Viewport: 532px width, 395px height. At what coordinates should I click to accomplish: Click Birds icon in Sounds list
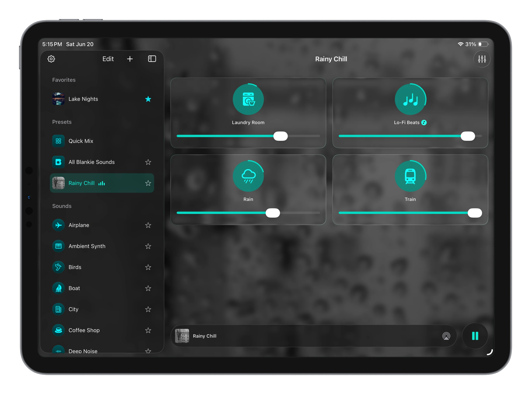pos(58,267)
